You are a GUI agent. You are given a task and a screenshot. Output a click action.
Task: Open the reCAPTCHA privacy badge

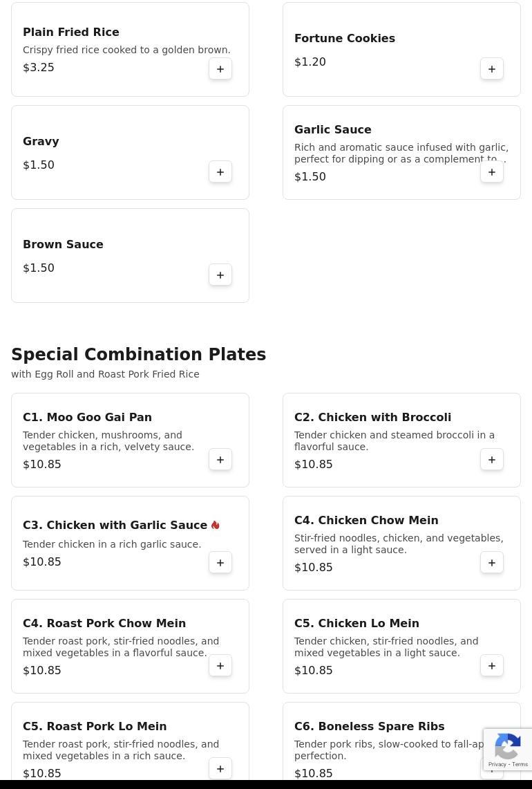point(508,750)
